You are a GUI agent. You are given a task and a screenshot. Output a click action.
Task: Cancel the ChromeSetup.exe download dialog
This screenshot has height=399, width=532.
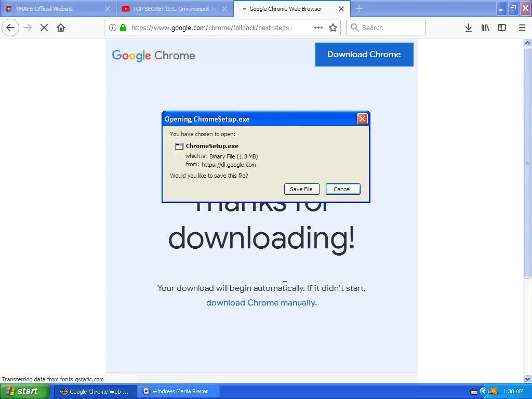343,189
